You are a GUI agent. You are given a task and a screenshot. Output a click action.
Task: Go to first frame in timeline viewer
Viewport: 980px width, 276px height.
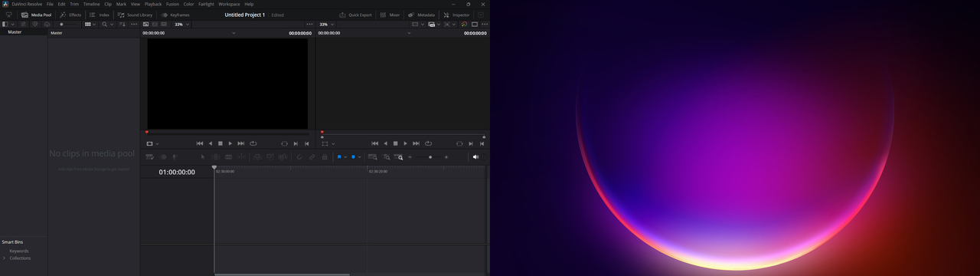tap(375, 143)
